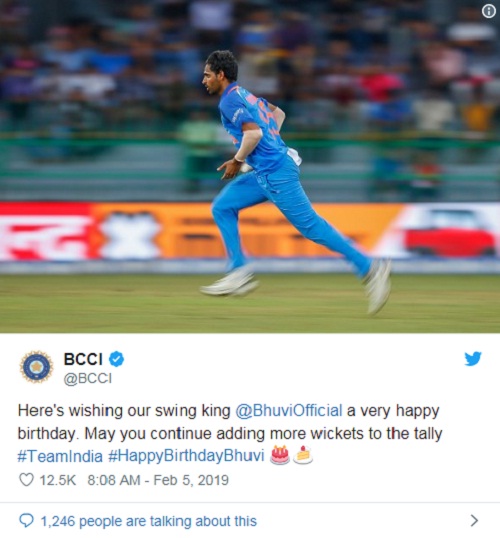The image size is (500, 538).
Task: Open the 8:08 AM - Feb 5, 2019 timestamp
Action: [x=158, y=480]
